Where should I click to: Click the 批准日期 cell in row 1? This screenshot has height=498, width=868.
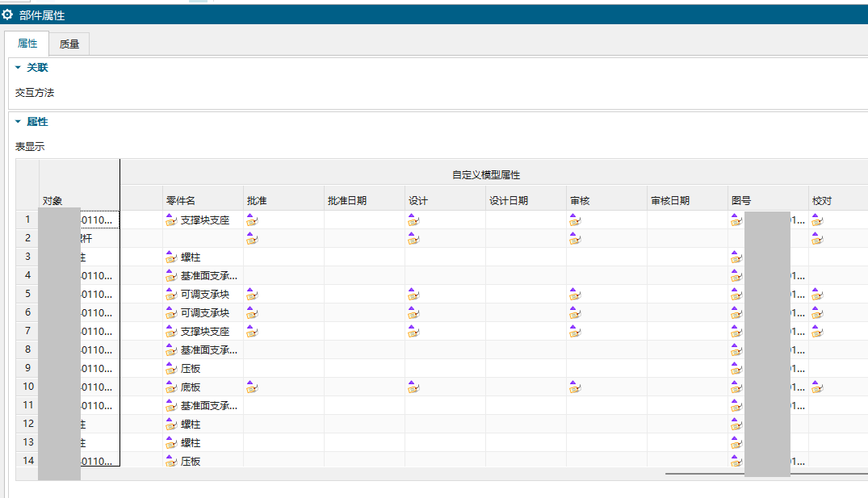point(364,220)
